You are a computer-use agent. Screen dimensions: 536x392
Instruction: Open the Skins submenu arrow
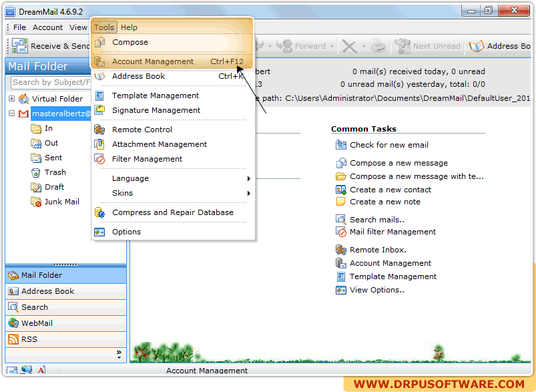(x=249, y=193)
